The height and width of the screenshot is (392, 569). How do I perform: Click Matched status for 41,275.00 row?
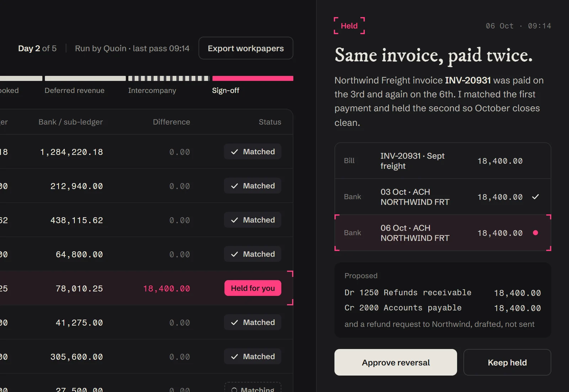pos(252,322)
